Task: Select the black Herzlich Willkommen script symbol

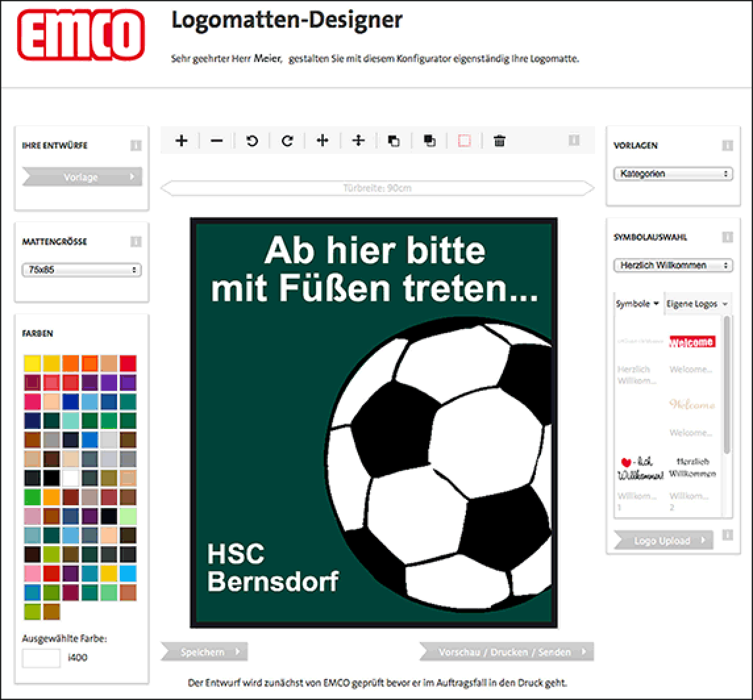Action: tap(692, 467)
